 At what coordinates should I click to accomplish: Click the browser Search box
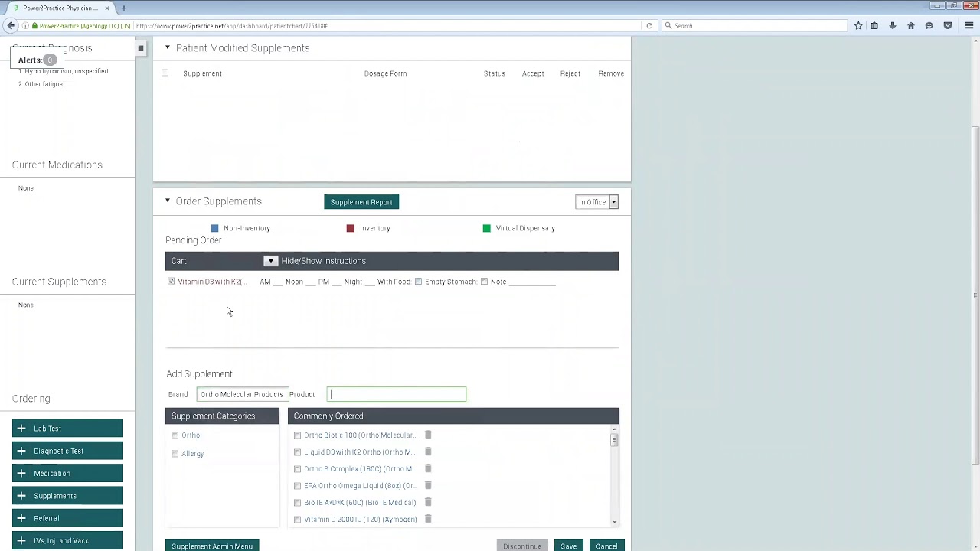(x=754, y=26)
